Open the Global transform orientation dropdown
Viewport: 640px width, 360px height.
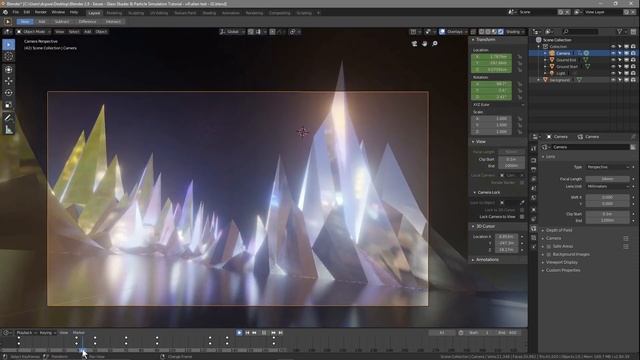[x=232, y=31]
